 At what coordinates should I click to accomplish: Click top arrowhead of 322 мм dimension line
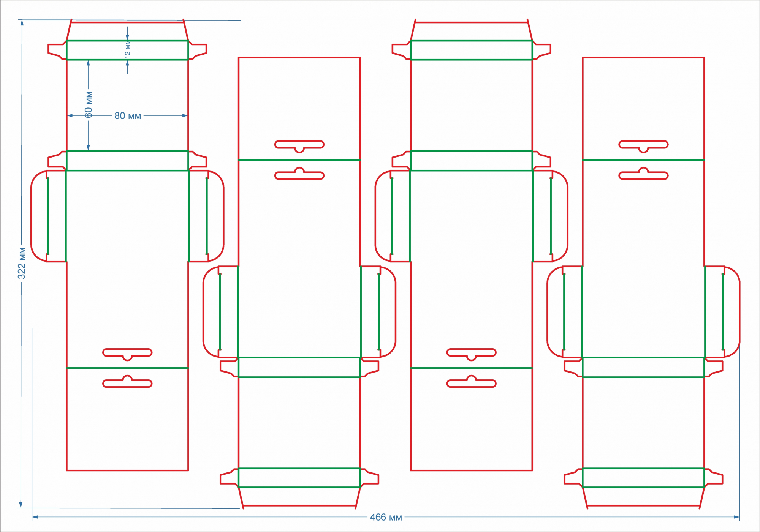pos(22,23)
